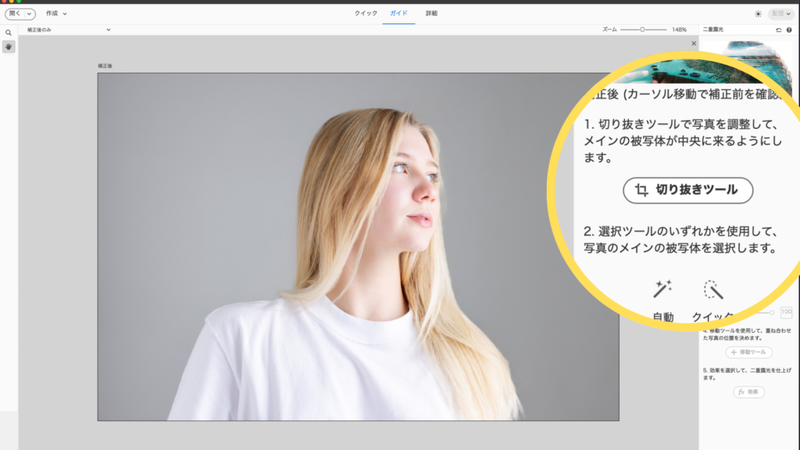Open the 補正後のみ view dropdown
The height and width of the screenshot is (450, 800).
click(68, 30)
